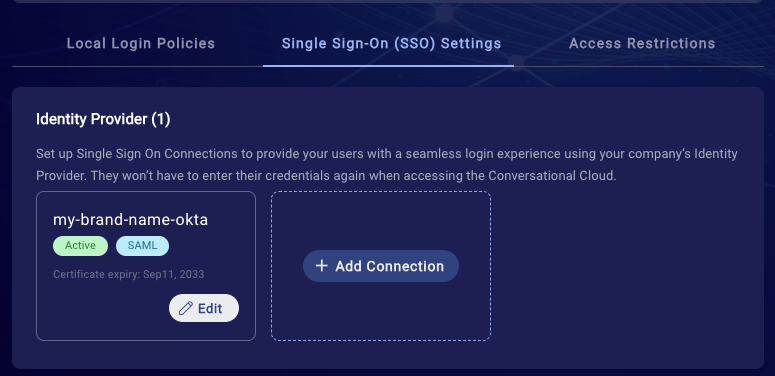Click the blue SAML protocol badge
775x376 pixels.
pos(142,246)
